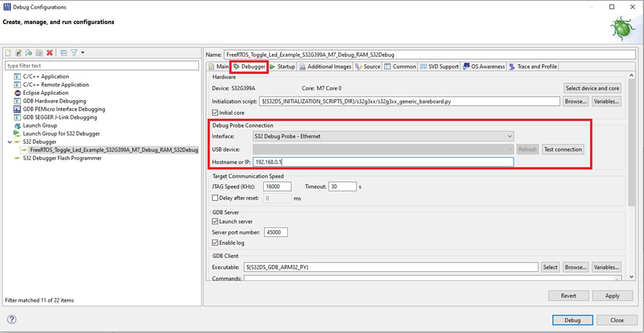Toggle the Initial core checkbox

(x=215, y=113)
